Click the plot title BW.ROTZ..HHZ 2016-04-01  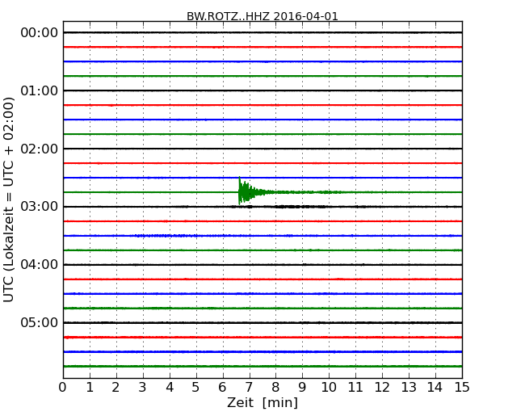(262, 16)
